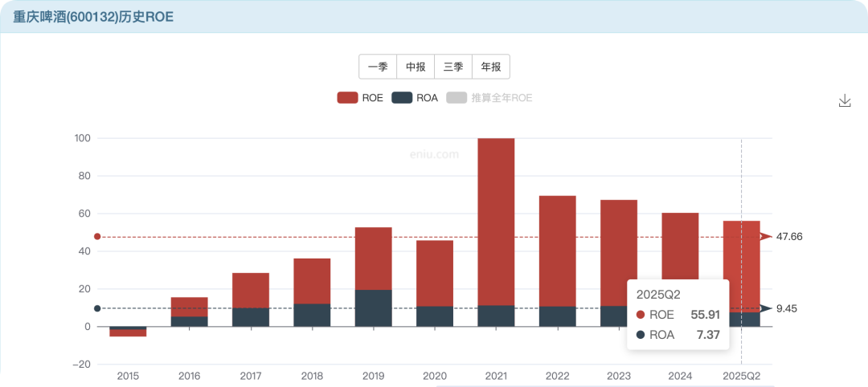The height and width of the screenshot is (387, 868).
Task: Select the 三季 third quarter tab
Action: pos(453,67)
